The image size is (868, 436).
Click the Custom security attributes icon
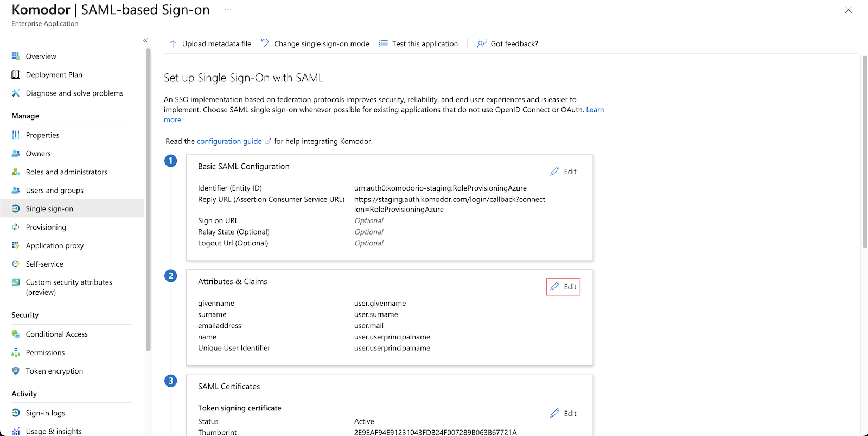pyautogui.click(x=16, y=282)
